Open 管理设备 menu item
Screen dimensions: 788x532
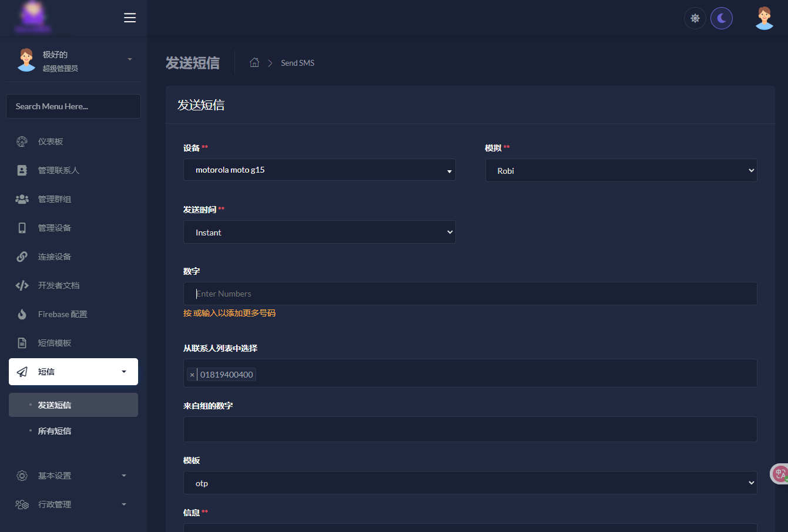click(x=73, y=228)
